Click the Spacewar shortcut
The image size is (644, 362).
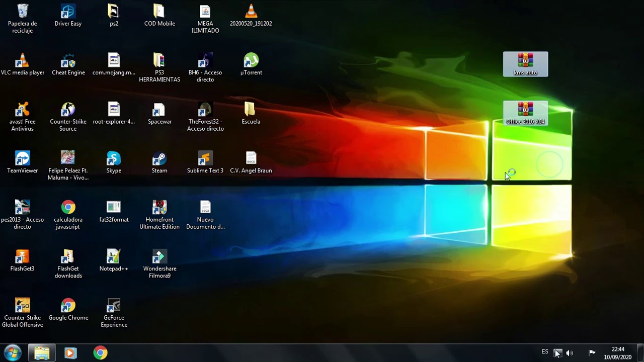click(x=159, y=113)
